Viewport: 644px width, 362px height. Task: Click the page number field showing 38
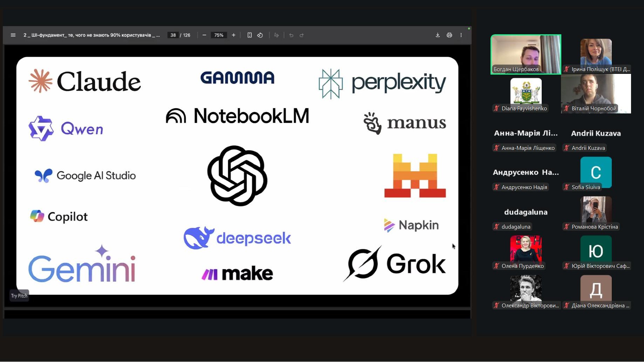pyautogui.click(x=173, y=35)
